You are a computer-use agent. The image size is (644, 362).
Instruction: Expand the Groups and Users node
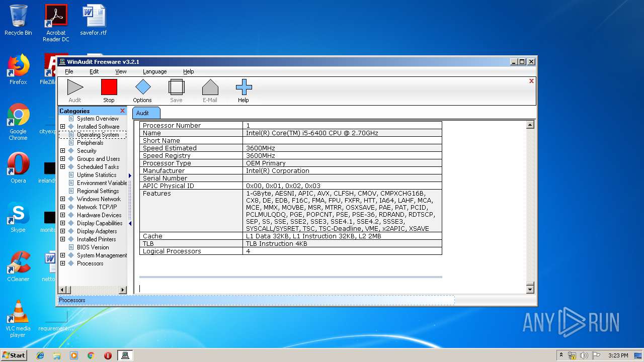pyautogui.click(x=62, y=159)
